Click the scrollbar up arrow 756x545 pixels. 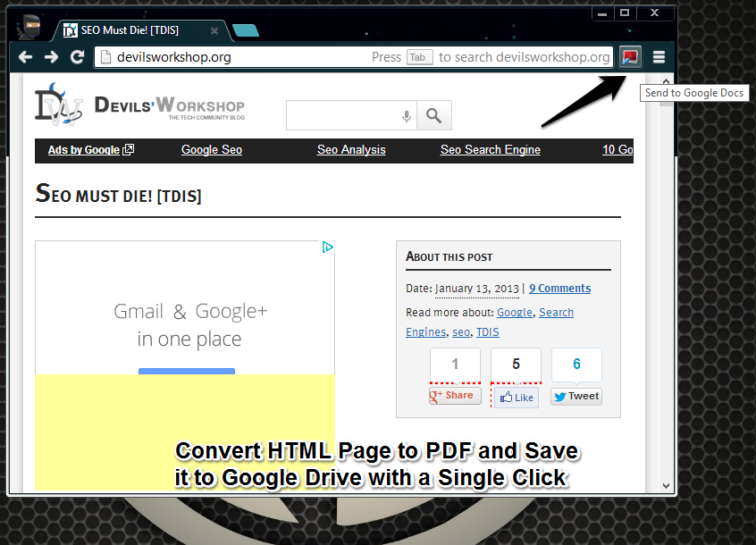pos(667,81)
